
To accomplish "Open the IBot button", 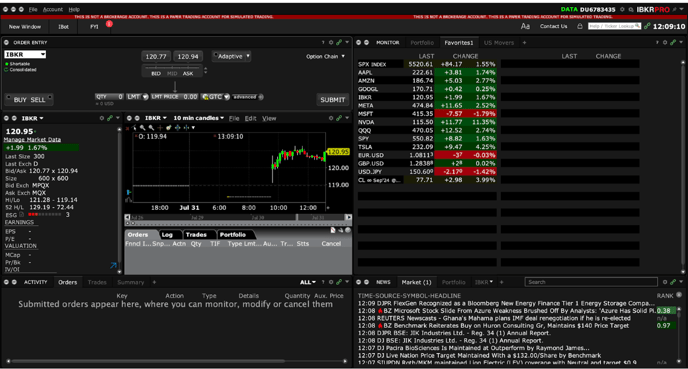I will tap(63, 27).
